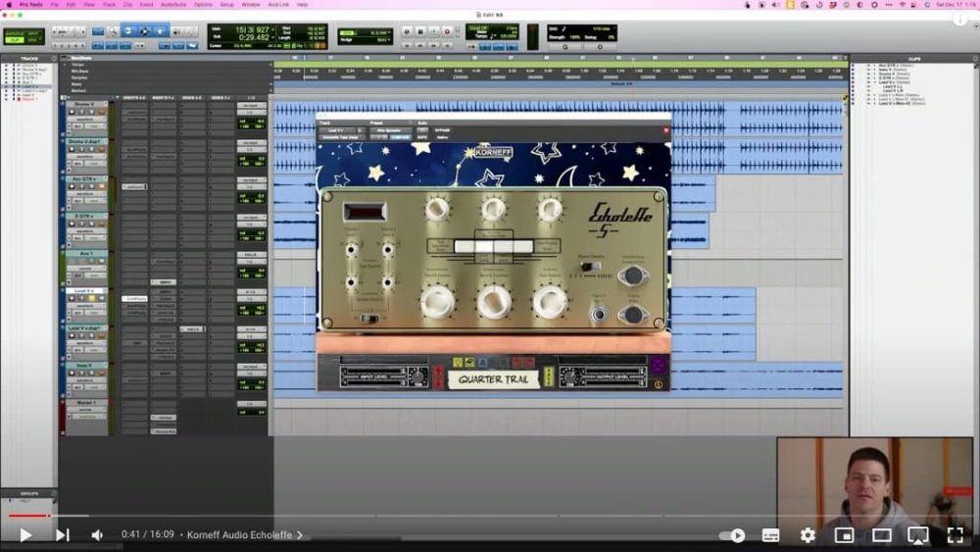Image resolution: width=980 pixels, height=552 pixels.
Task: Select the Zoomer tool in toolbar
Action: click(113, 31)
